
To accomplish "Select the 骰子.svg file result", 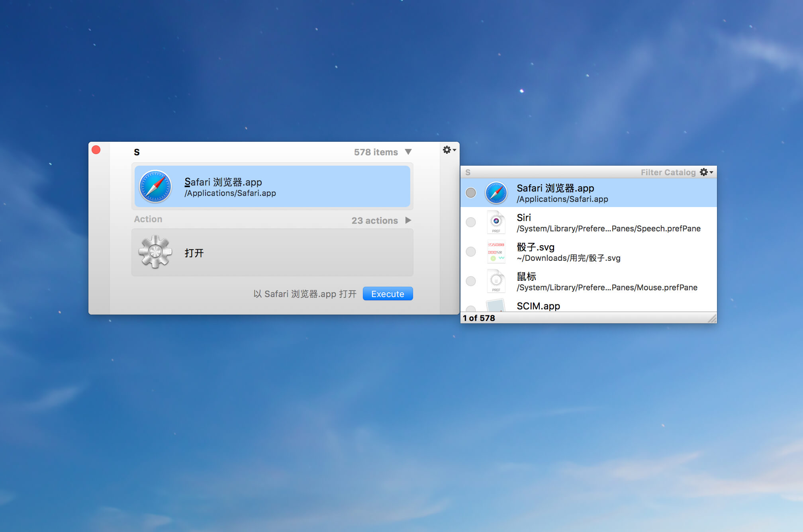I will (x=589, y=252).
